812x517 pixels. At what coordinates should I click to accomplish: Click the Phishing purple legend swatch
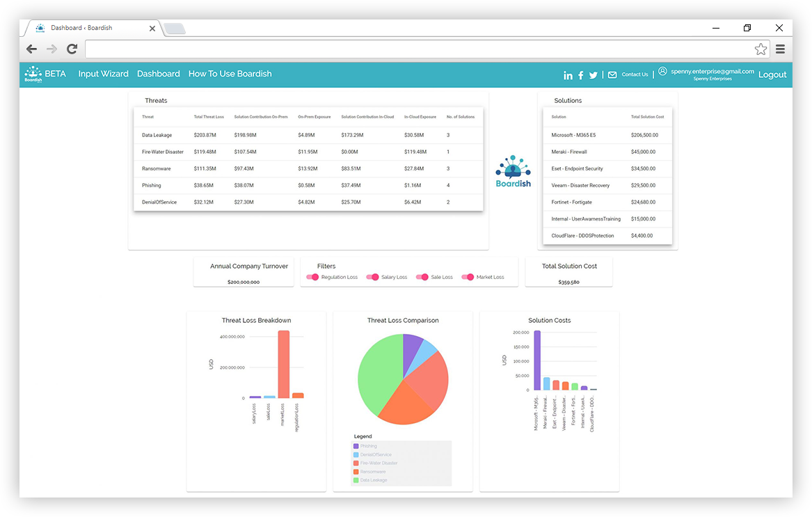point(356,446)
